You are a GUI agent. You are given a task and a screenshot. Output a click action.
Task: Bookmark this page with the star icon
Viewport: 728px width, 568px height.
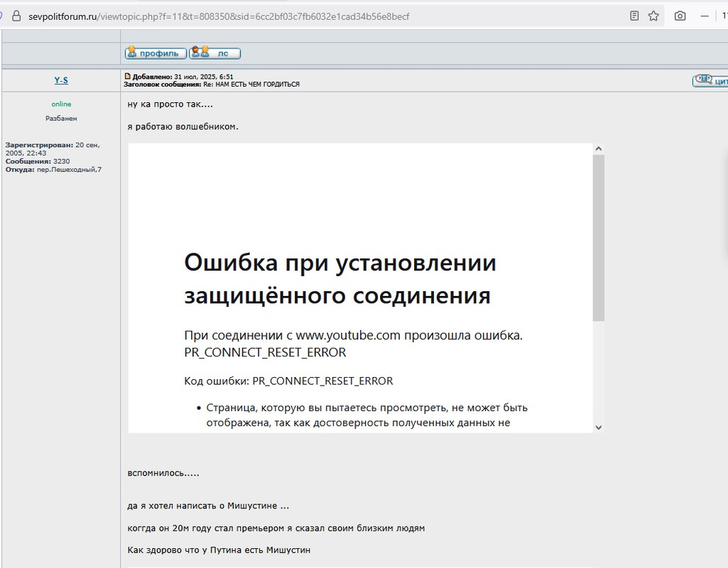coord(653,16)
